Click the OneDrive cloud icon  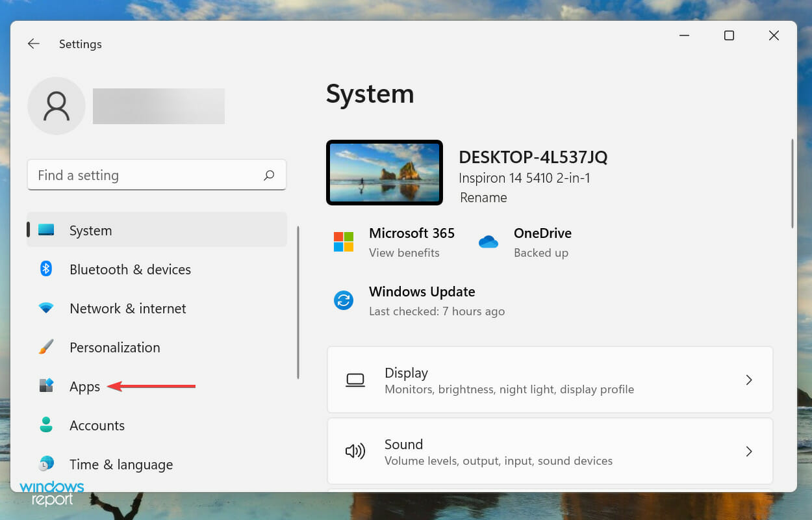(x=488, y=242)
